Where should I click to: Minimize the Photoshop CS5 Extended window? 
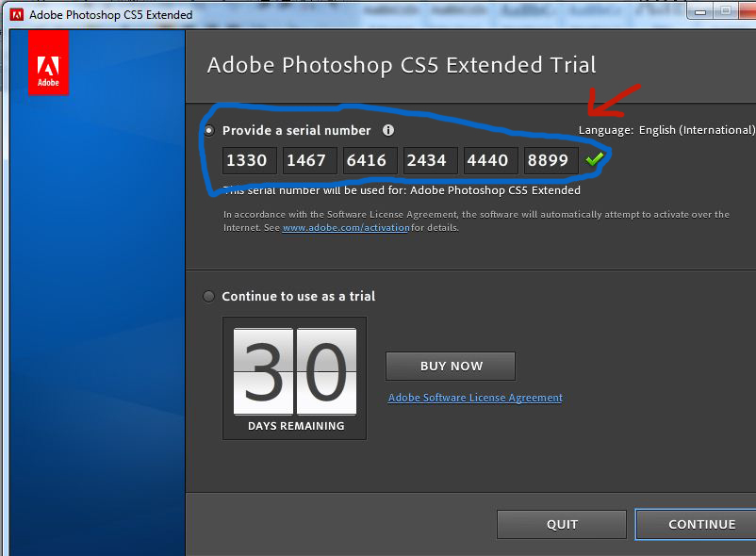(x=700, y=11)
